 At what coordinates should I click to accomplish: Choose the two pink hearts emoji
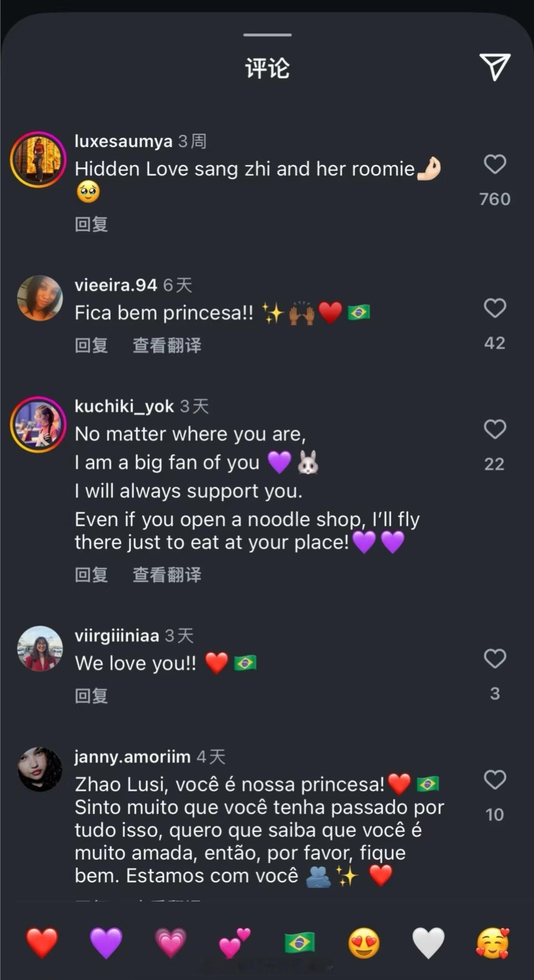click(x=234, y=943)
